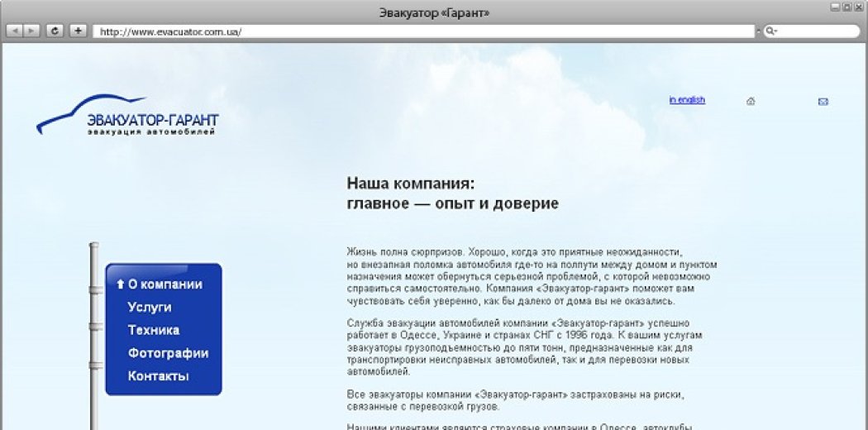The height and width of the screenshot is (430, 868).
Task: Click the home icon on the website
Action: [x=751, y=102]
